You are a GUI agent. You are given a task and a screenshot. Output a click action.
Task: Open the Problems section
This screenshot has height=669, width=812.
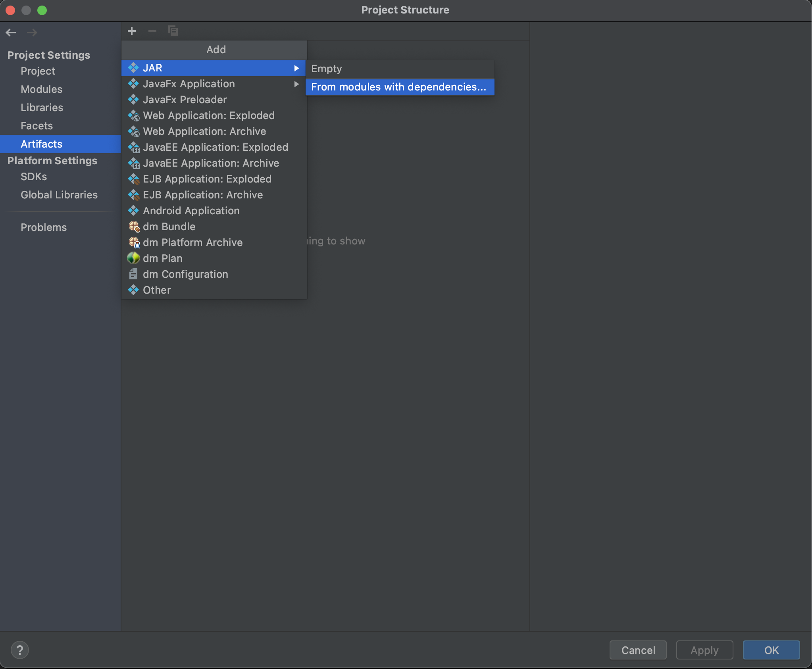(44, 227)
